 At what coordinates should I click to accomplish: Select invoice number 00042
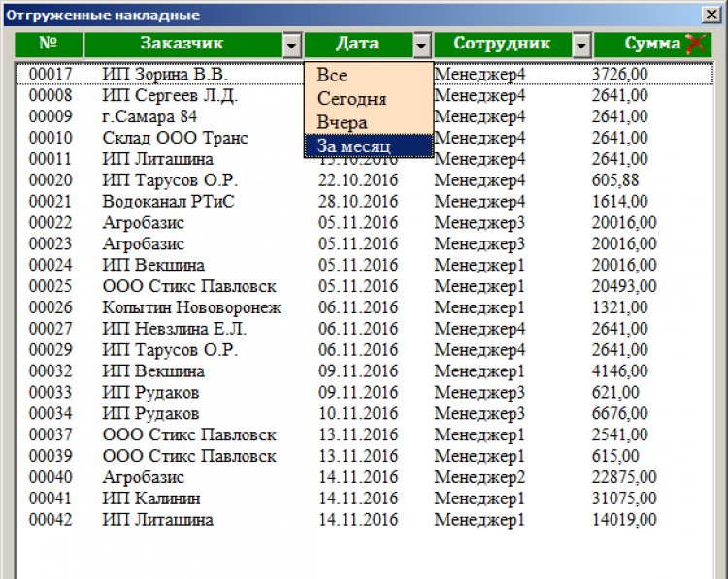[x=50, y=520]
